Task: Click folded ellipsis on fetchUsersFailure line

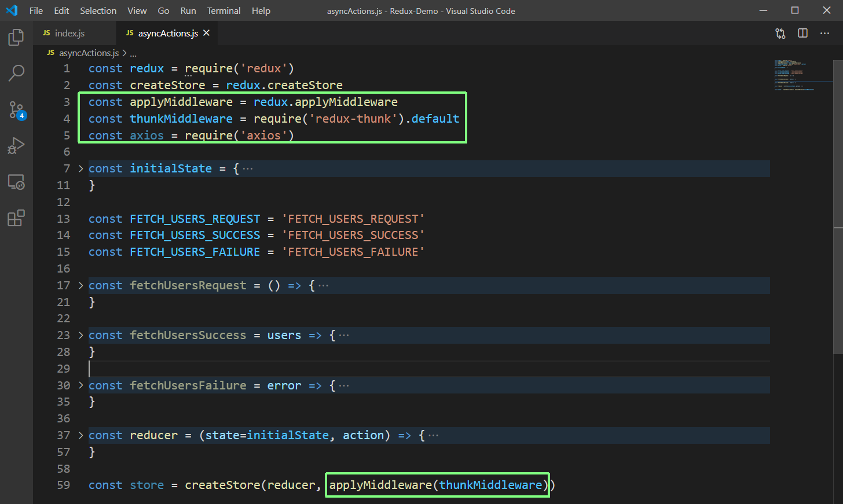Action: [344, 385]
